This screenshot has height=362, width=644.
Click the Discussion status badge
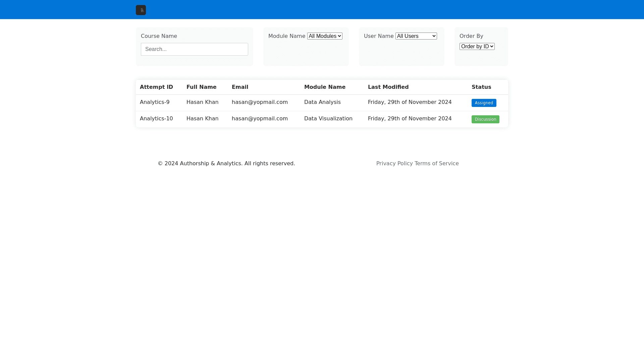485,119
